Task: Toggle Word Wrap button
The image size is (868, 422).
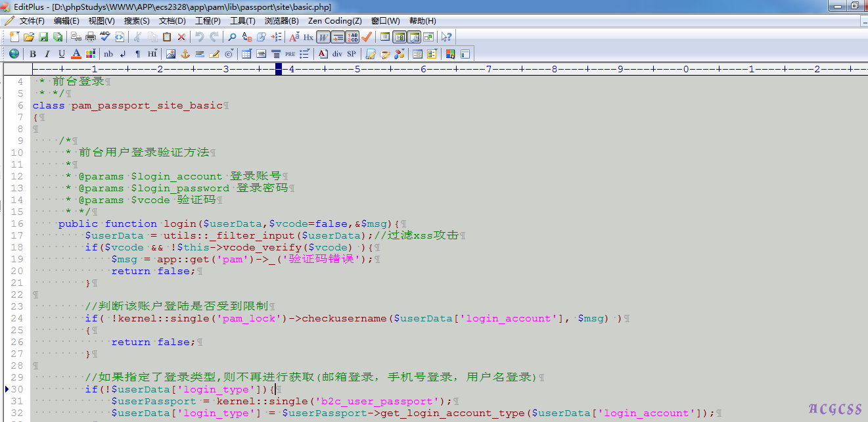Action: [x=323, y=37]
